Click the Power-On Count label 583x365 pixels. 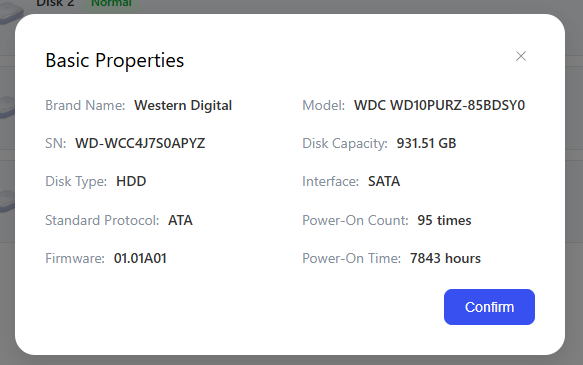point(355,220)
